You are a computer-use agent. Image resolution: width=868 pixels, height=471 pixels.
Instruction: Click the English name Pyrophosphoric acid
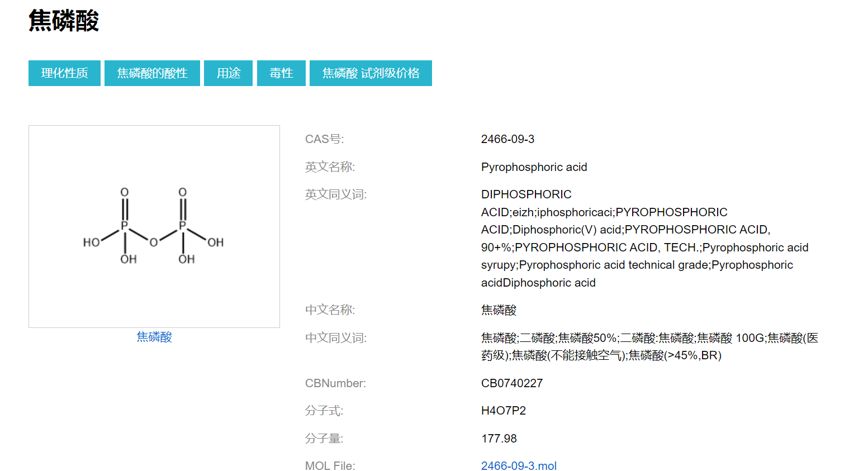point(534,167)
